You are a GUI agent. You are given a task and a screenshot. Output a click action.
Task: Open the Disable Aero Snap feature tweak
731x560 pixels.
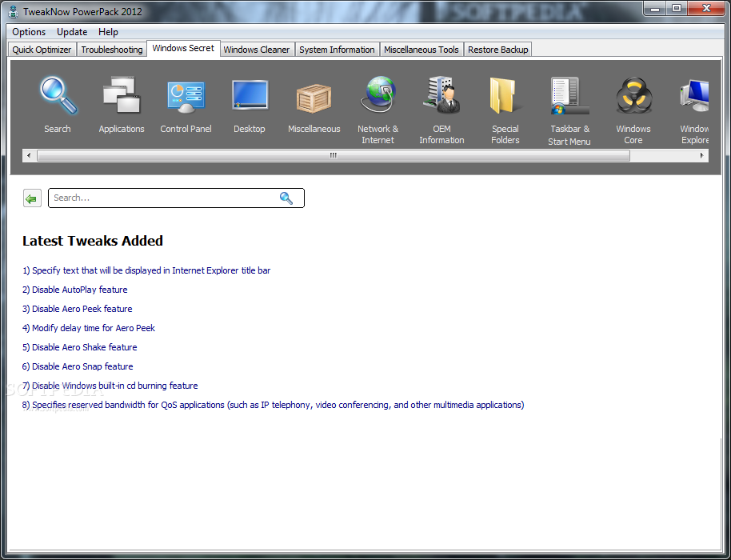click(78, 366)
